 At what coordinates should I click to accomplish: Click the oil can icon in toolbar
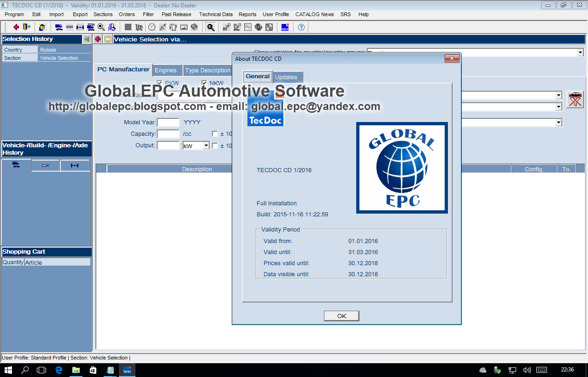pos(173,27)
